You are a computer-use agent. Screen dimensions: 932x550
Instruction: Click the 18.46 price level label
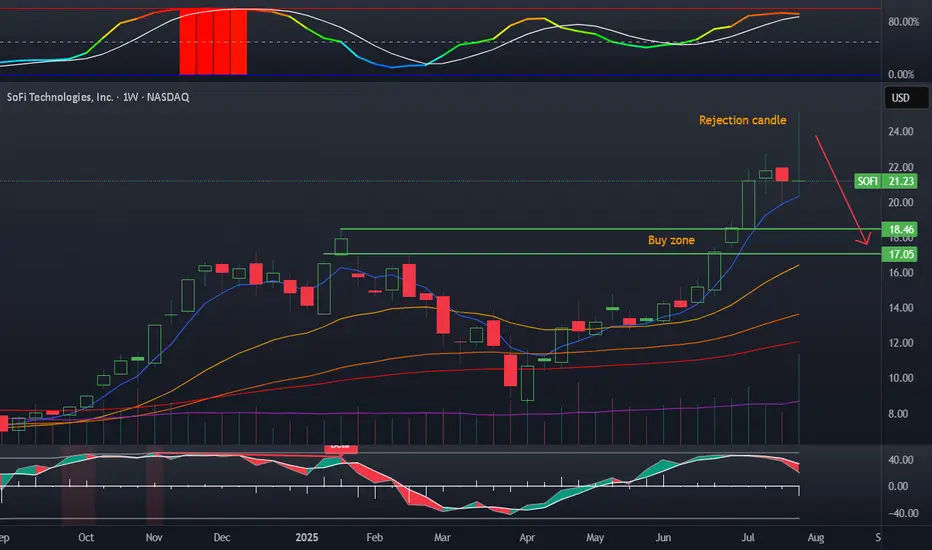coord(899,230)
